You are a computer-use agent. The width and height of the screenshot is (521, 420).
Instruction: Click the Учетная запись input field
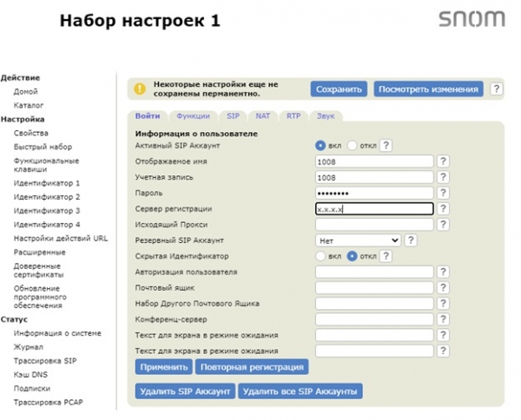click(373, 177)
